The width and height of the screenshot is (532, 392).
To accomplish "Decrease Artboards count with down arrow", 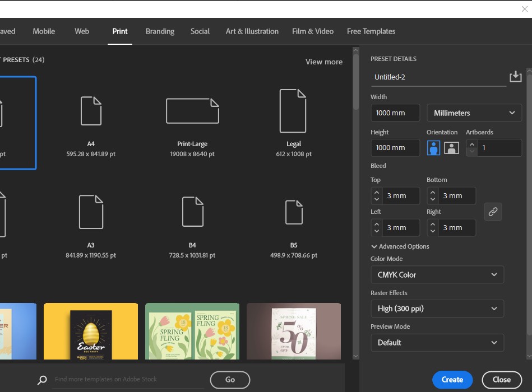I will coord(471,151).
